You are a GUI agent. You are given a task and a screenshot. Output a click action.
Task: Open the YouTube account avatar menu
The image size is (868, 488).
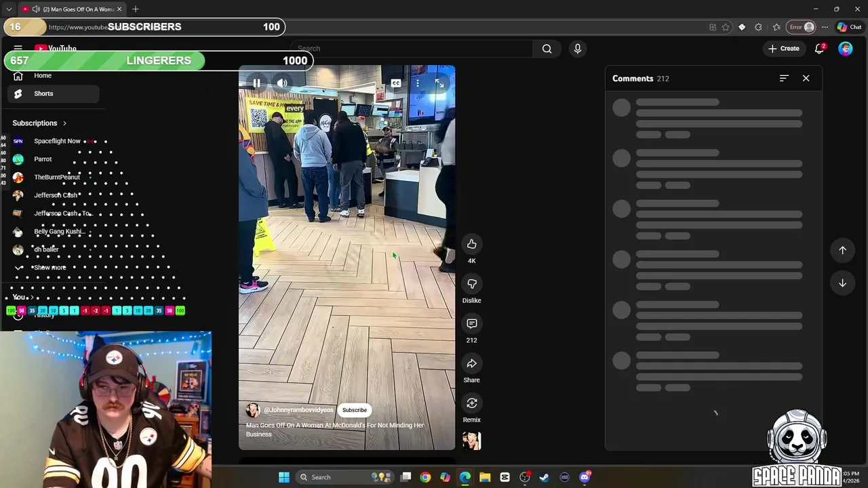click(845, 49)
